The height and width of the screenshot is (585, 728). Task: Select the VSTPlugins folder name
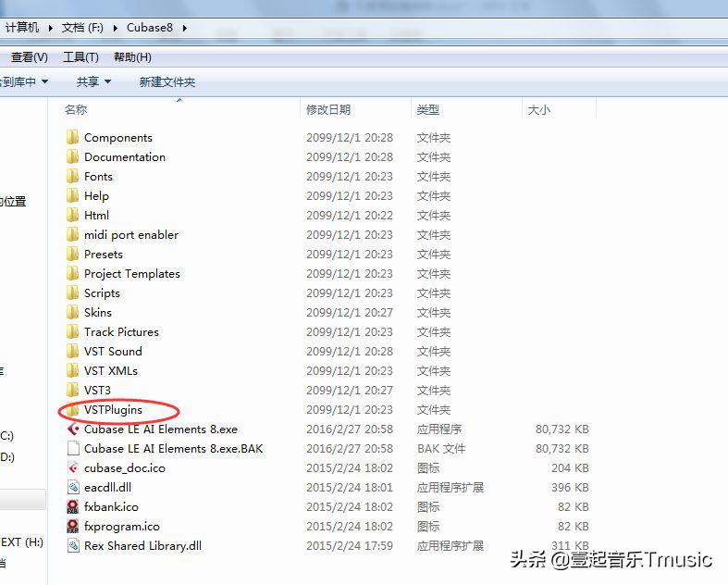(x=113, y=410)
